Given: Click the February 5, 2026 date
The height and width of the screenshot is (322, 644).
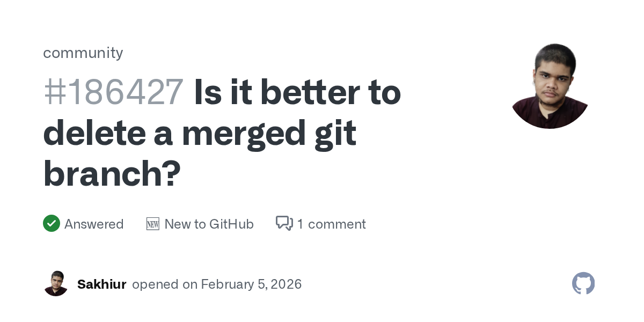Looking at the screenshot, I should [251, 284].
